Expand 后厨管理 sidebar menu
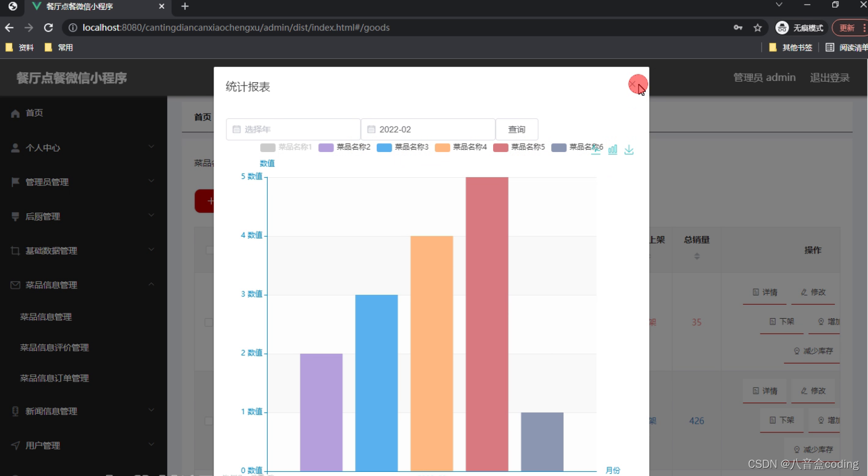The width and height of the screenshot is (868, 476). pos(83,216)
